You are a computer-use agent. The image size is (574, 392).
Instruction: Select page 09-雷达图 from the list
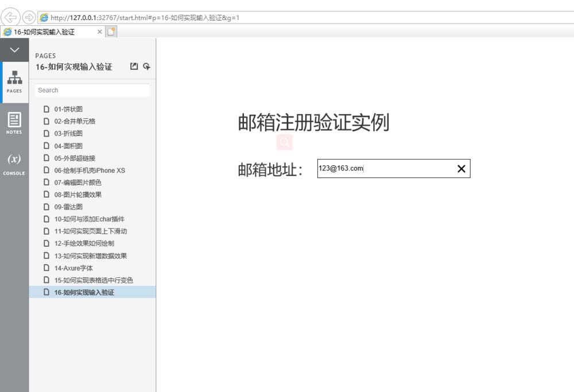point(68,207)
